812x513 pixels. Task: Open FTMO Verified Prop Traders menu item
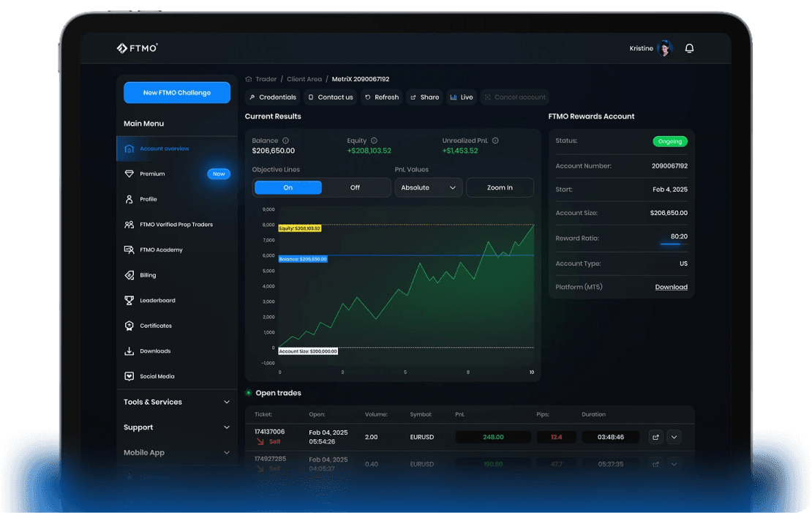click(176, 225)
